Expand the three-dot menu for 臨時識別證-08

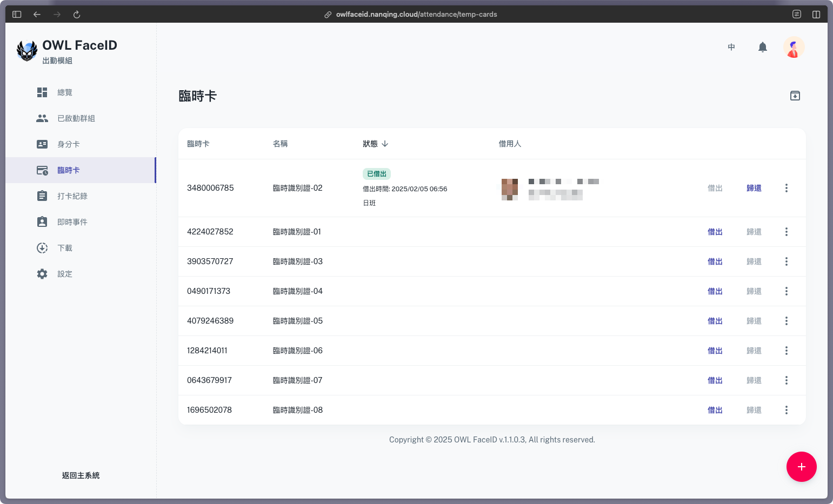tap(786, 410)
